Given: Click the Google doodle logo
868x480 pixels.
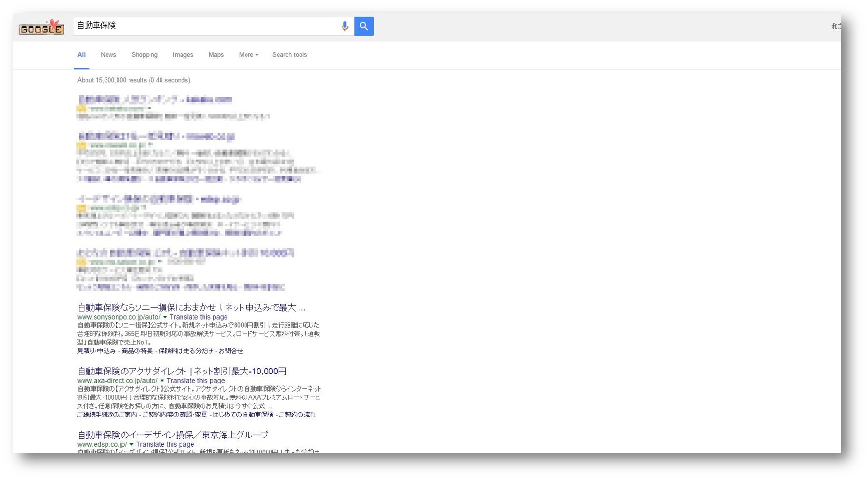Looking at the screenshot, I should point(41,27).
